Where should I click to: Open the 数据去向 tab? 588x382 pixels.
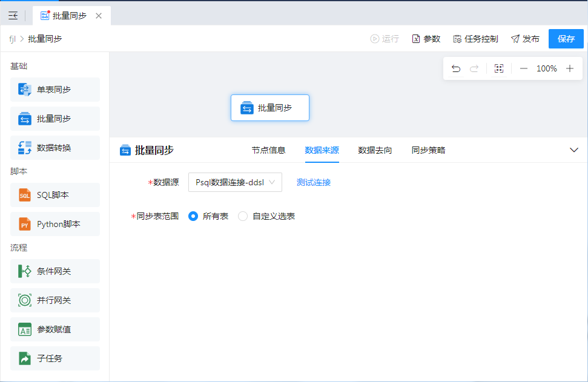point(375,150)
